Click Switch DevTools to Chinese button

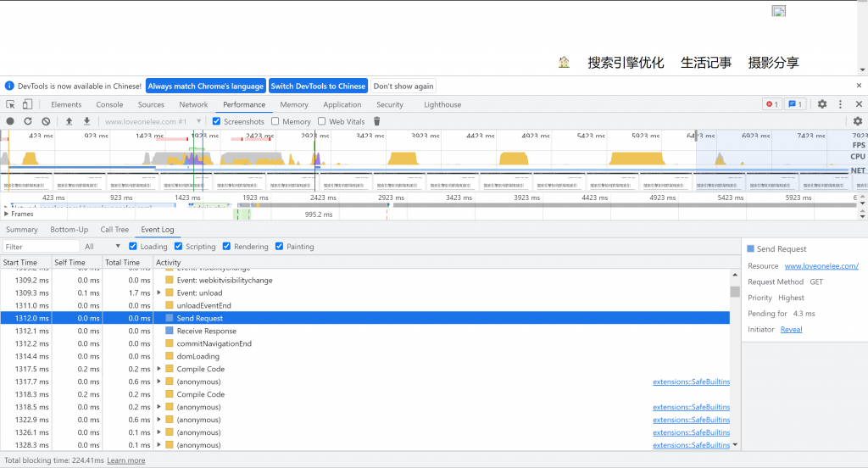[319, 86]
